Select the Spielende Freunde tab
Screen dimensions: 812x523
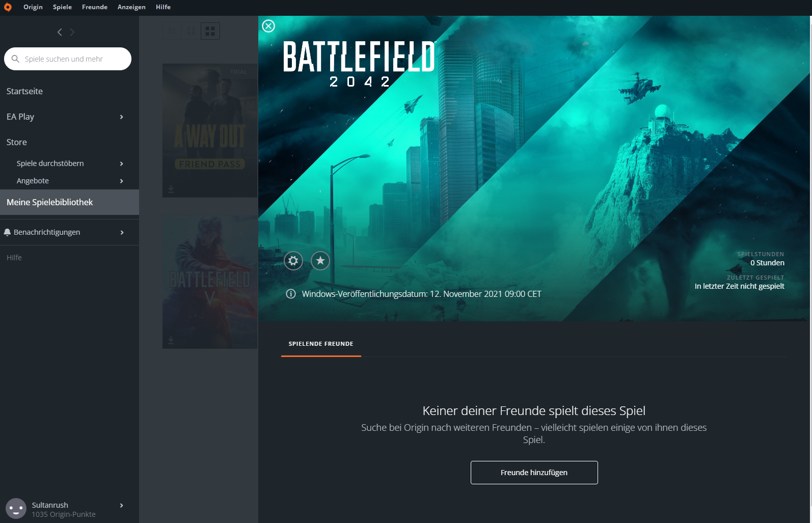(321, 344)
